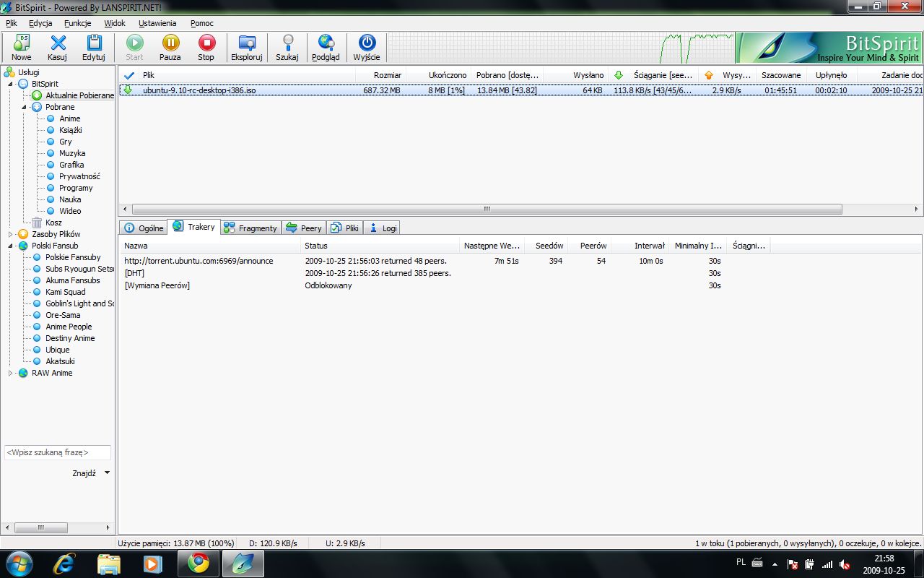This screenshot has width=924, height=578.
Task: Open the Edycja menu
Action: coord(40,23)
